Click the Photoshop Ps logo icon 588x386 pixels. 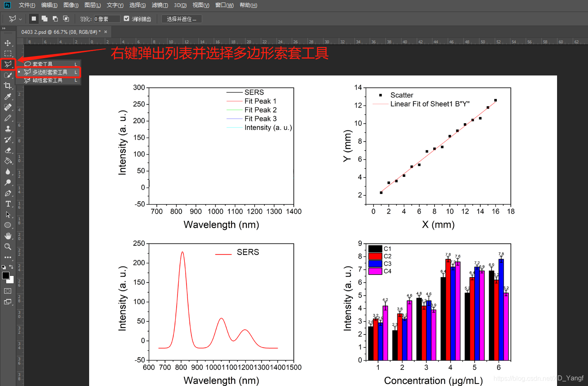[x=7, y=5]
